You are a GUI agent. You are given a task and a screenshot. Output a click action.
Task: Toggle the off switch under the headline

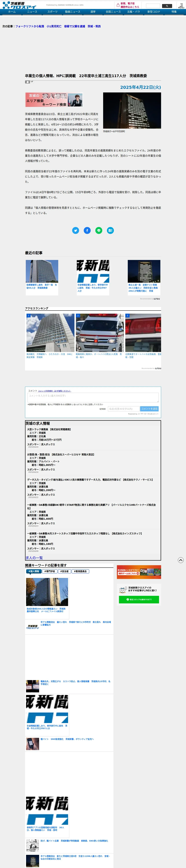pyautogui.click(x=29, y=82)
